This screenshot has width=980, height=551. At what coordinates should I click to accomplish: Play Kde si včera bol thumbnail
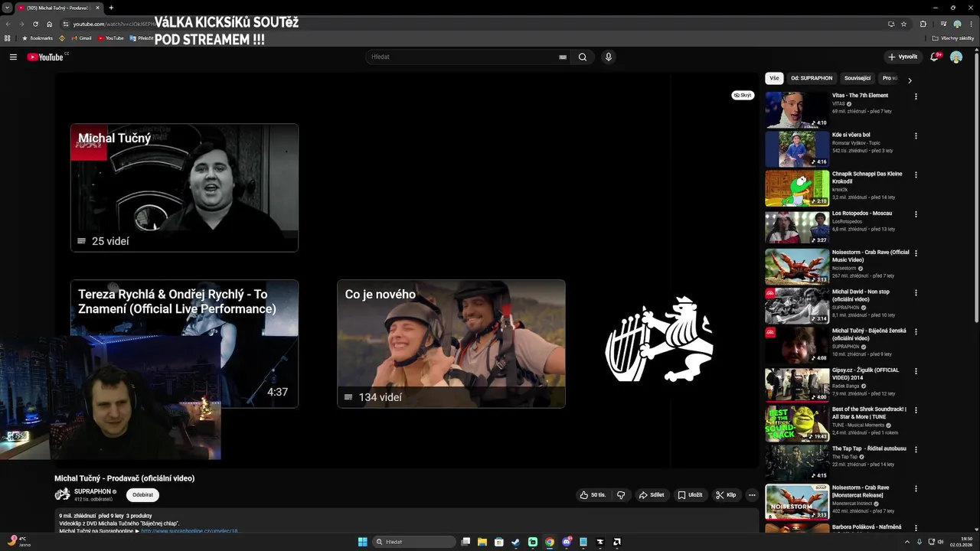797,148
